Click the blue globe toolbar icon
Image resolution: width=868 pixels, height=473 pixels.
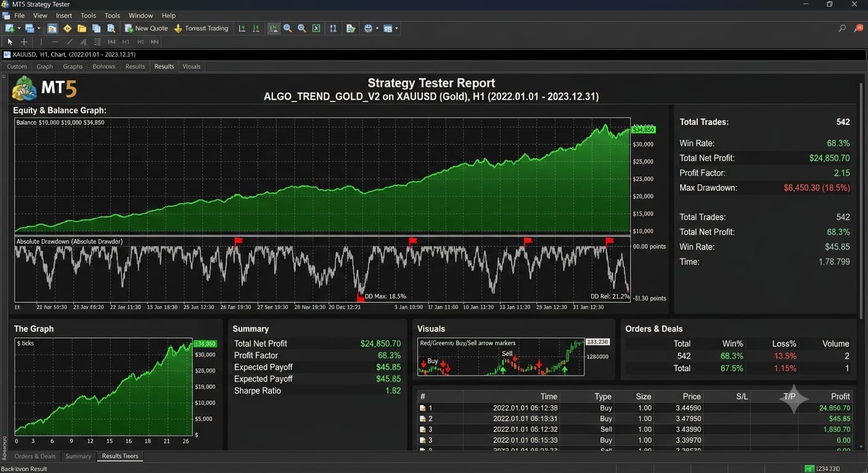tap(368, 28)
